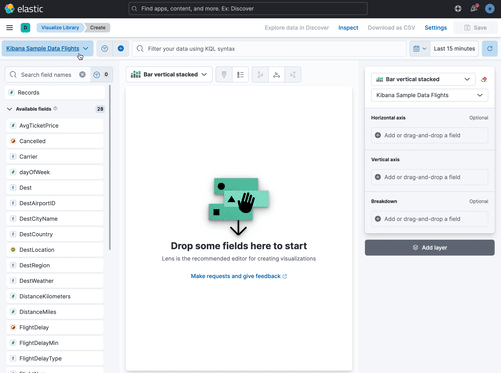Select the DestCityName field

click(55, 219)
